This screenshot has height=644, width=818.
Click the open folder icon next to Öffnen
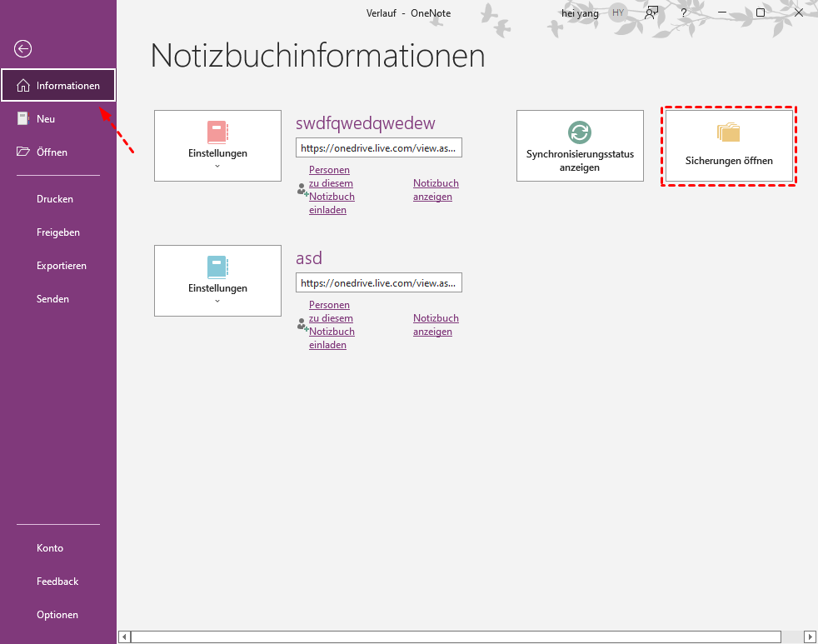tap(23, 152)
